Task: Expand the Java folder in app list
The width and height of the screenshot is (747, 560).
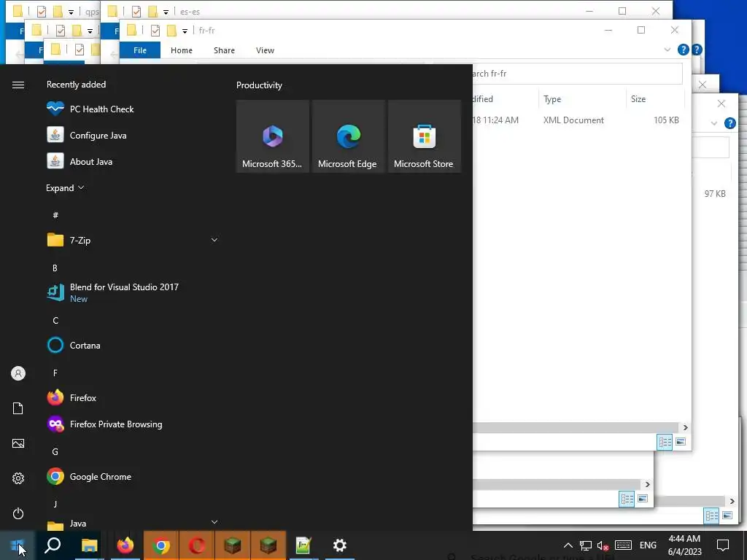Action: [x=133, y=523]
